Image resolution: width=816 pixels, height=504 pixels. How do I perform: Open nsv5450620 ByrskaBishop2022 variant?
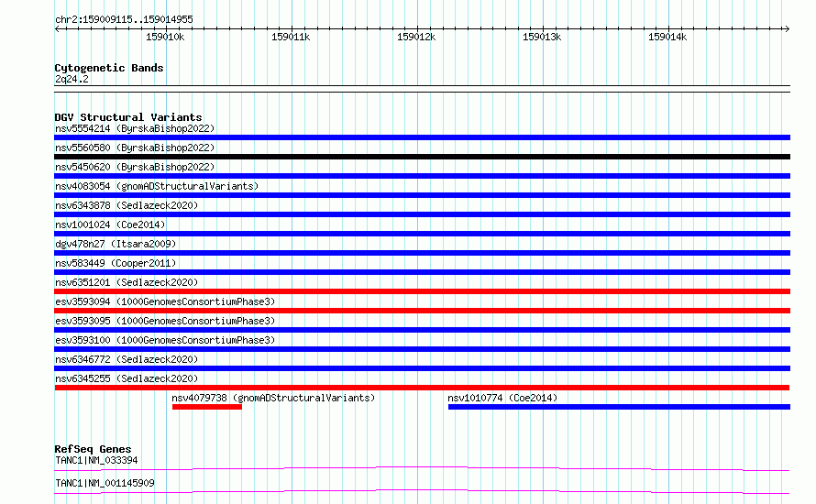coord(135,167)
